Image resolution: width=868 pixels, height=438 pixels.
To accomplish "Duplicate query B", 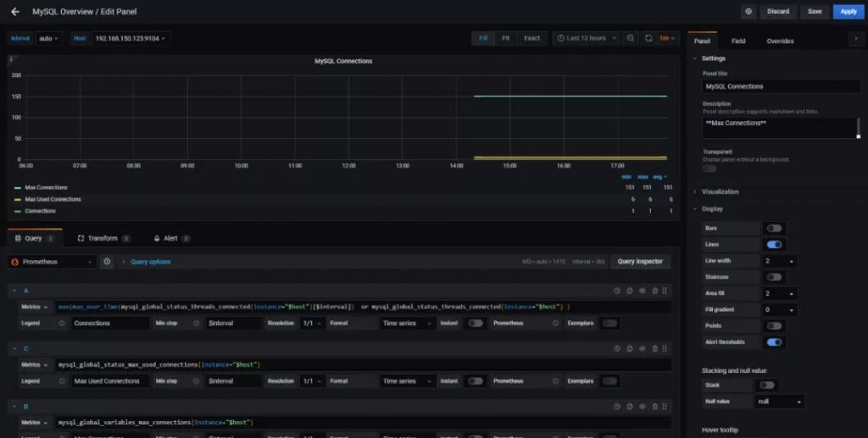I will [630, 407].
